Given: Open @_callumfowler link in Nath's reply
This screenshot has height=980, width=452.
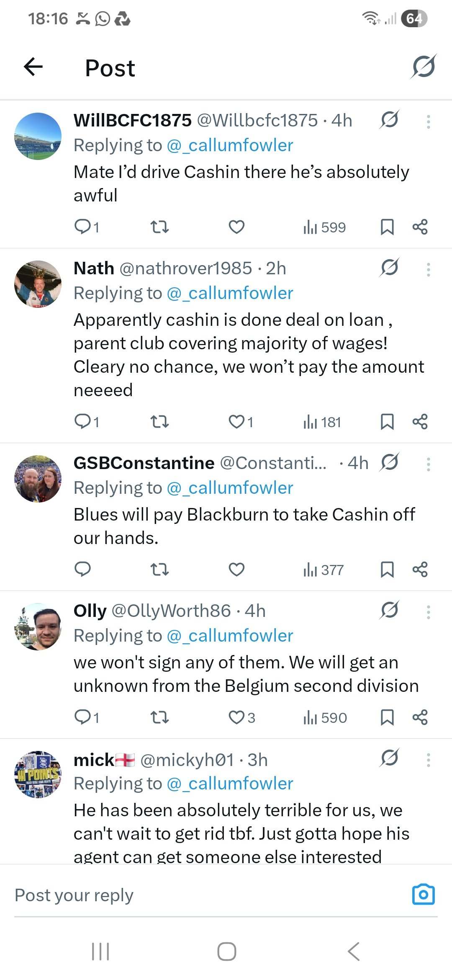Looking at the screenshot, I should pyautogui.click(x=230, y=293).
